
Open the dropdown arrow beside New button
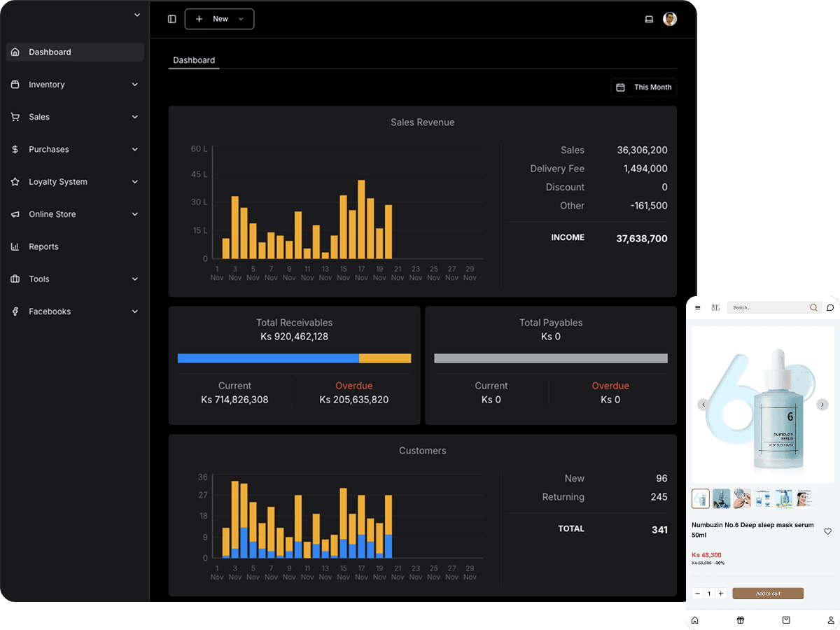[239, 19]
